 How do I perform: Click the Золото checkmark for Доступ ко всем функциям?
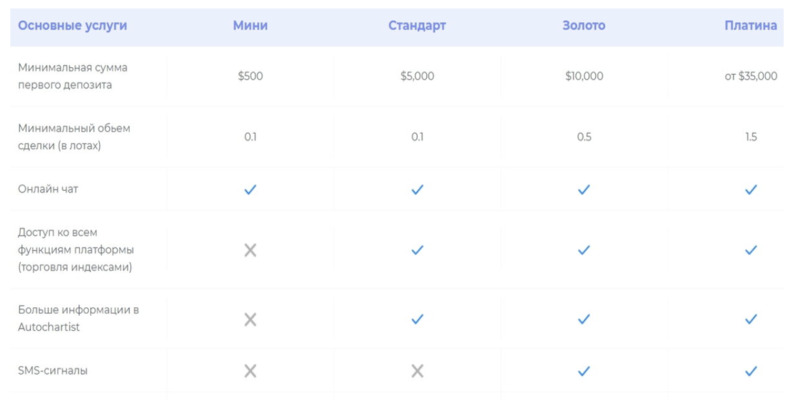[x=584, y=250]
